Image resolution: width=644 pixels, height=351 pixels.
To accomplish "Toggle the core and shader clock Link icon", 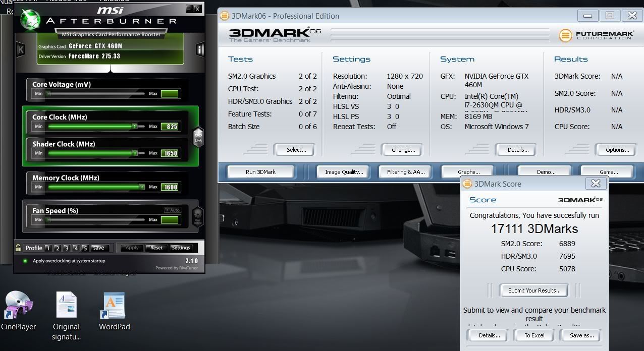I will pyautogui.click(x=198, y=136).
